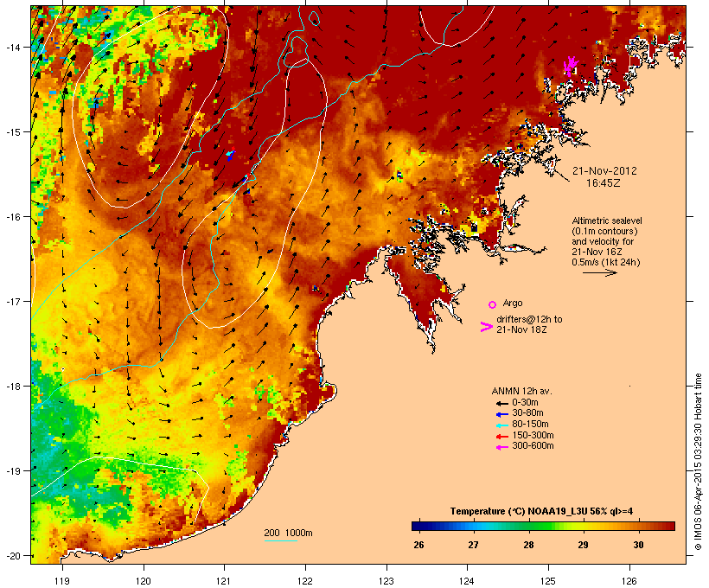Click the blue 30-80m arrow in ANMN legend
Image resolution: width=709 pixels, height=588 pixels.
pyautogui.click(x=502, y=414)
